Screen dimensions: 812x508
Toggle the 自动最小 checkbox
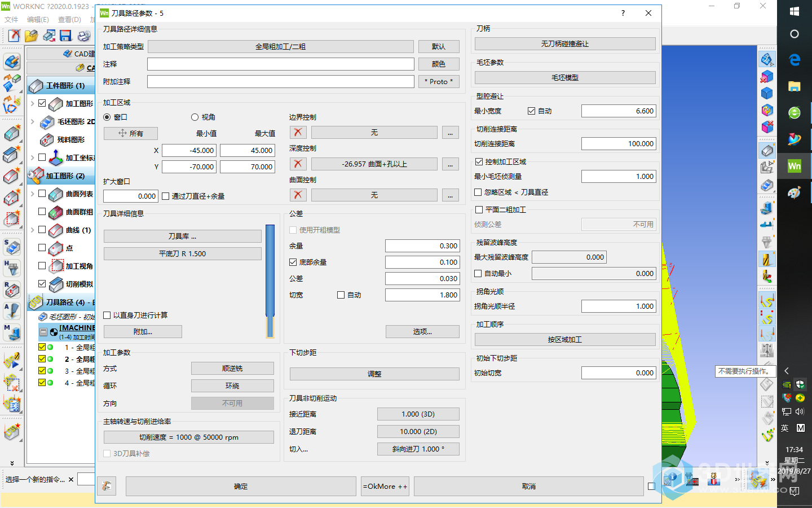point(478,273)
